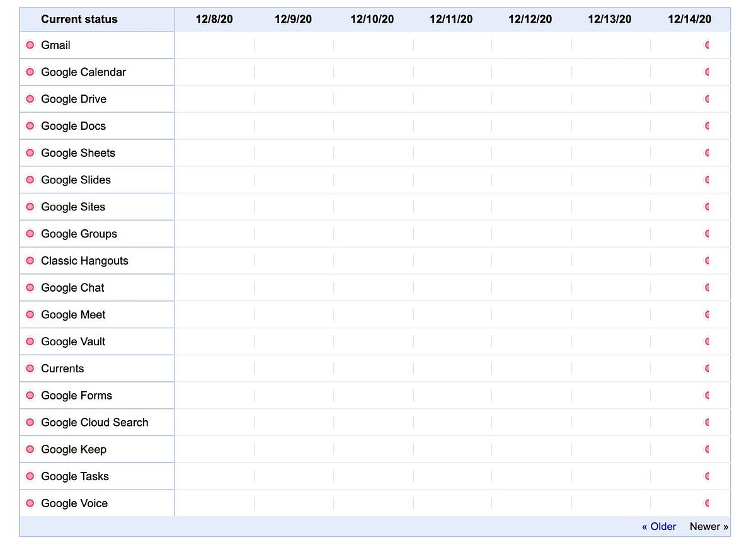Image resolution: width=756 pixels, height=550 pixels.
Task: Click Google Tasks 12/14/20 incident marker
Action: click(707, 476)
